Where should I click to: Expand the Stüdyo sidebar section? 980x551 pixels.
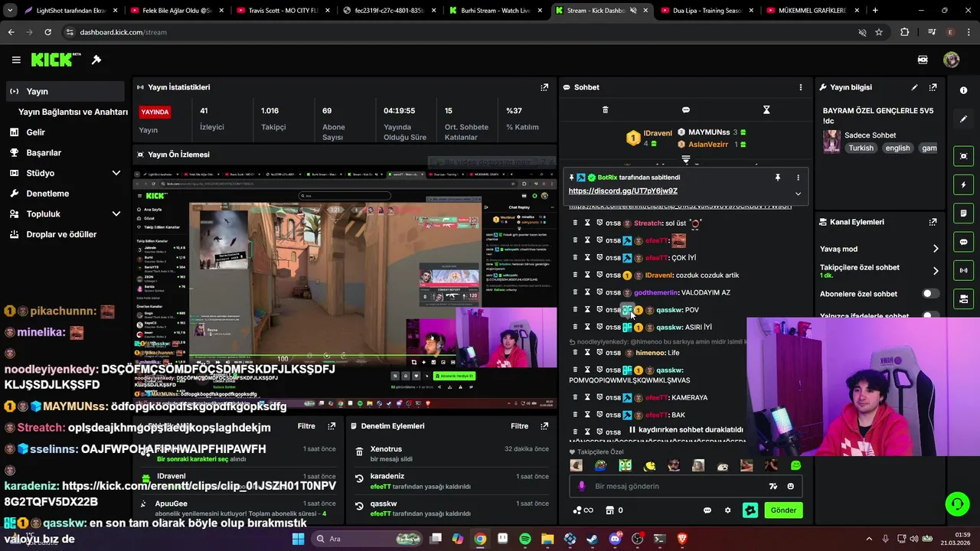(116, 173)
